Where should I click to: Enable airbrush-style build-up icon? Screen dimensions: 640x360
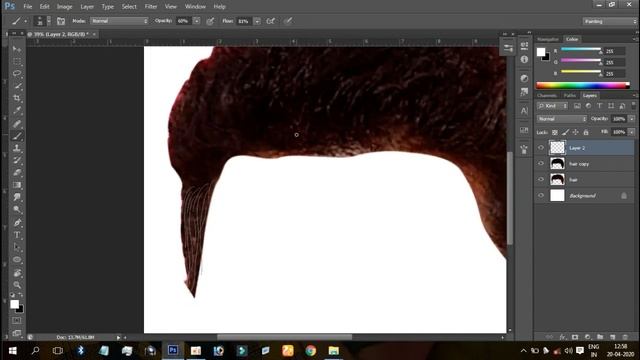click(x=271, y=21)
